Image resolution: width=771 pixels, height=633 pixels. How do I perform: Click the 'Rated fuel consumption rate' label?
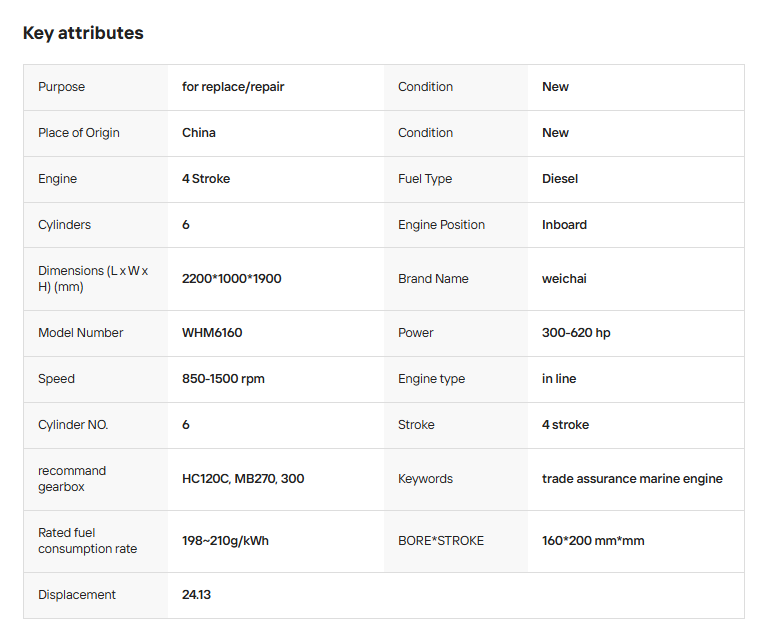pos(87,541)
